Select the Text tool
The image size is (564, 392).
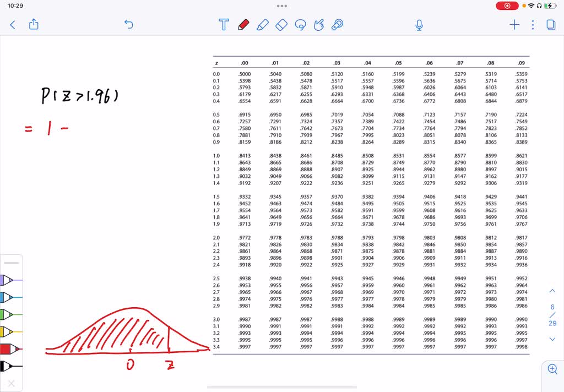pyautogui.click(x=224, y=24)
